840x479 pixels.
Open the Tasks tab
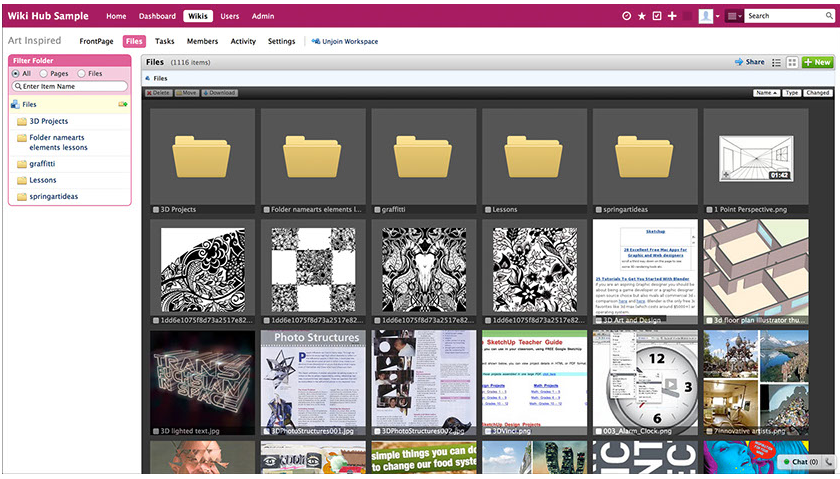[x=165, y=41]
